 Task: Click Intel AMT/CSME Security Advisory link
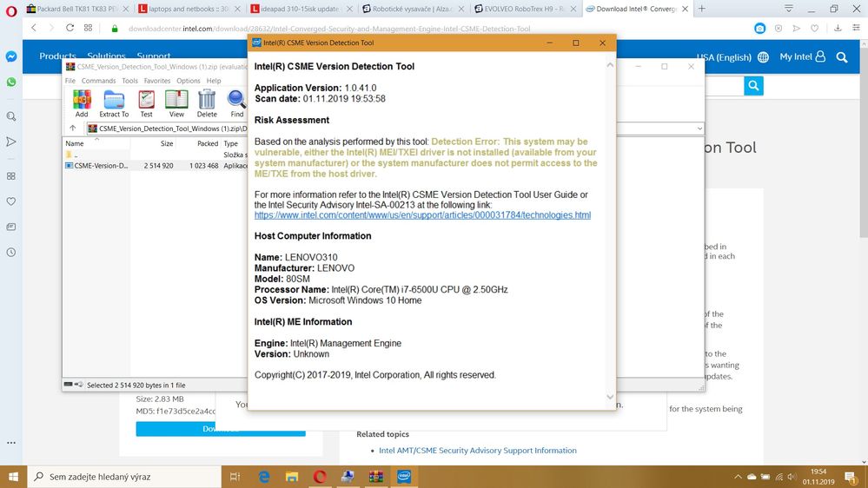478,451
